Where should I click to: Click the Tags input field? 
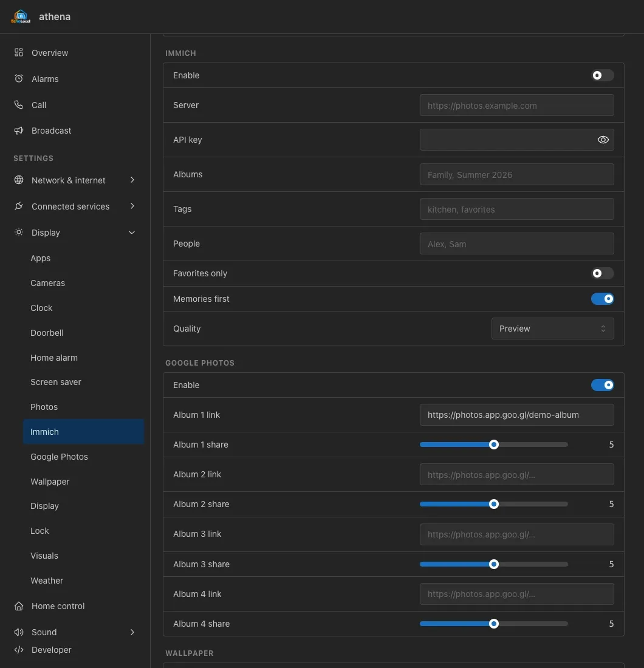tap(516, 209)
